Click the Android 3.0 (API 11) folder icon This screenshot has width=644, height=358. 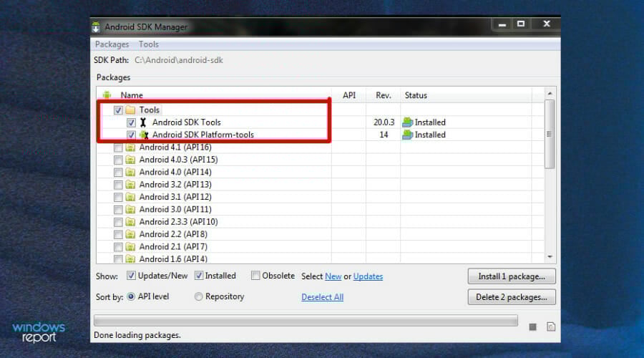[130, 209]
